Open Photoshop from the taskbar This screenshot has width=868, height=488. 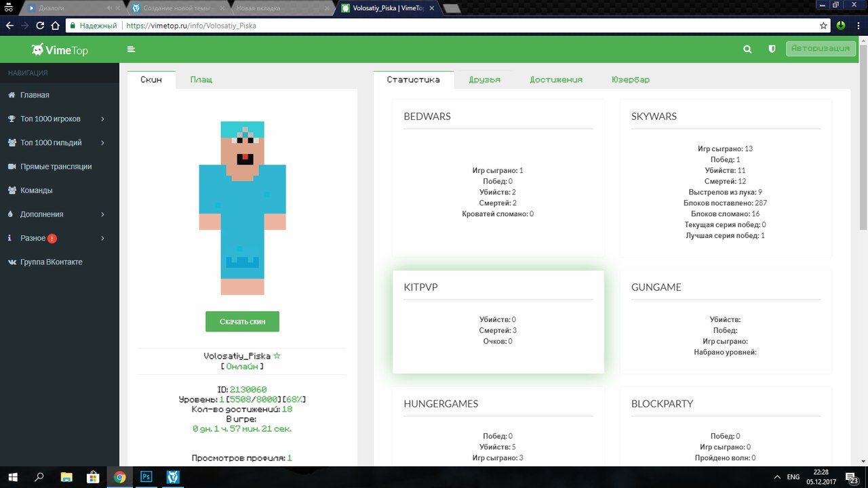[146, 477]
